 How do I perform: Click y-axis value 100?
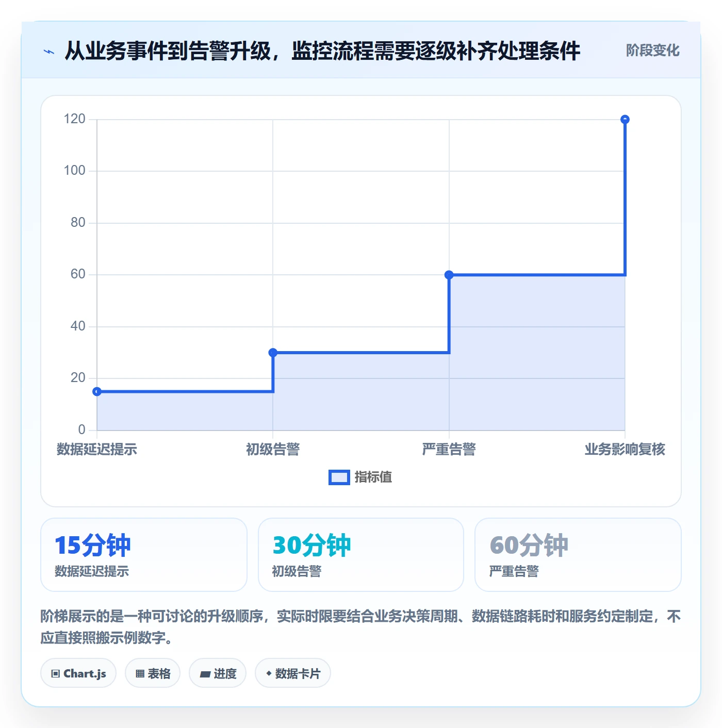74,171
